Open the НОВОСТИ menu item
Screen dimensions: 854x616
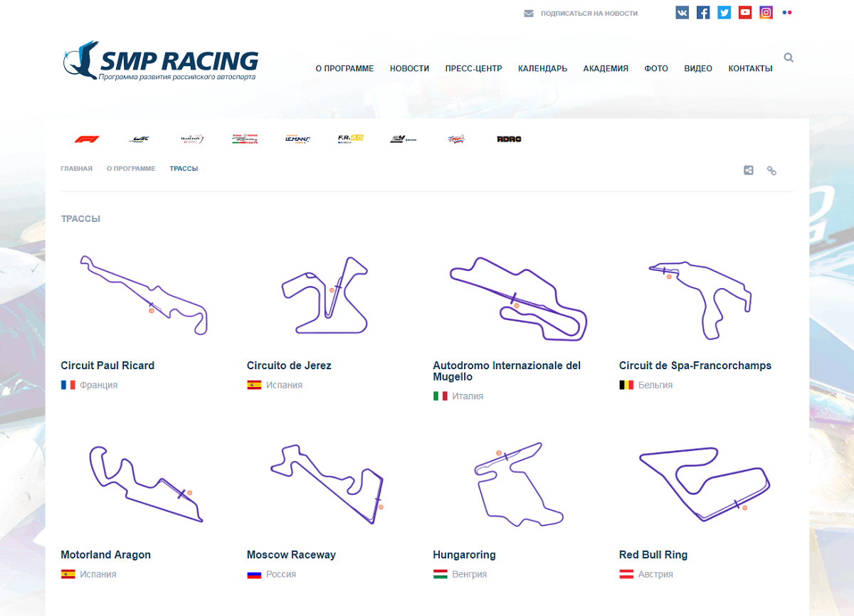pos(409,68)
